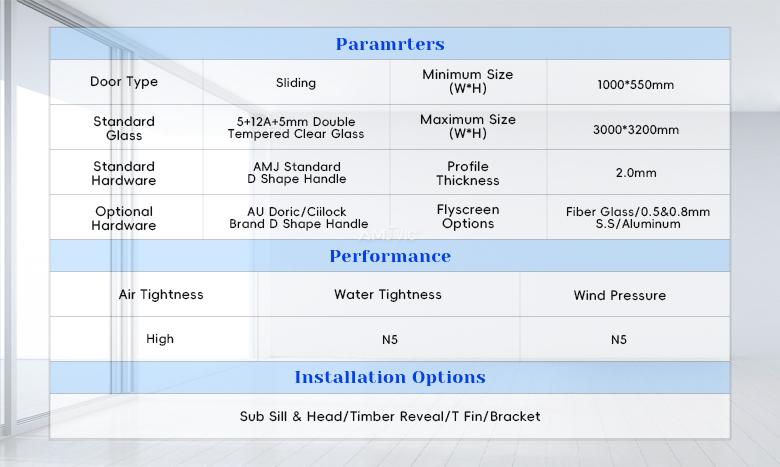Viewport: 780px width, 467px height.
Task: Click the Installation Options heading
Action: coord(390,377)
